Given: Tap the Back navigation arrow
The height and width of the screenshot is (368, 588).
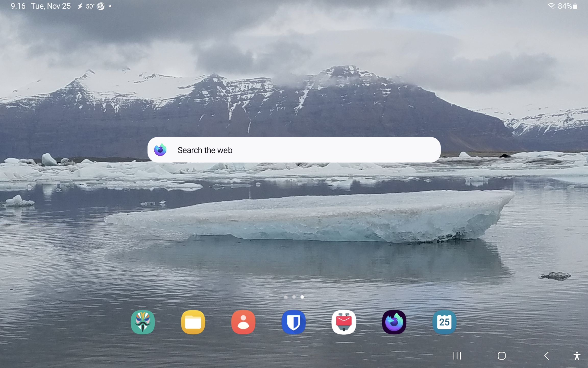Looking at the screenshot, I should [546, 355].
